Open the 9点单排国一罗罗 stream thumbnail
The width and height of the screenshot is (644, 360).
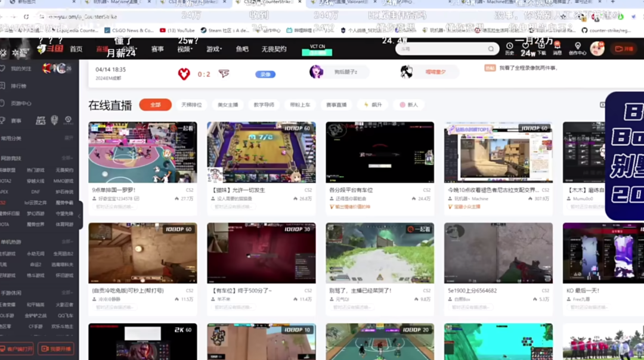(x=143, y=153)
